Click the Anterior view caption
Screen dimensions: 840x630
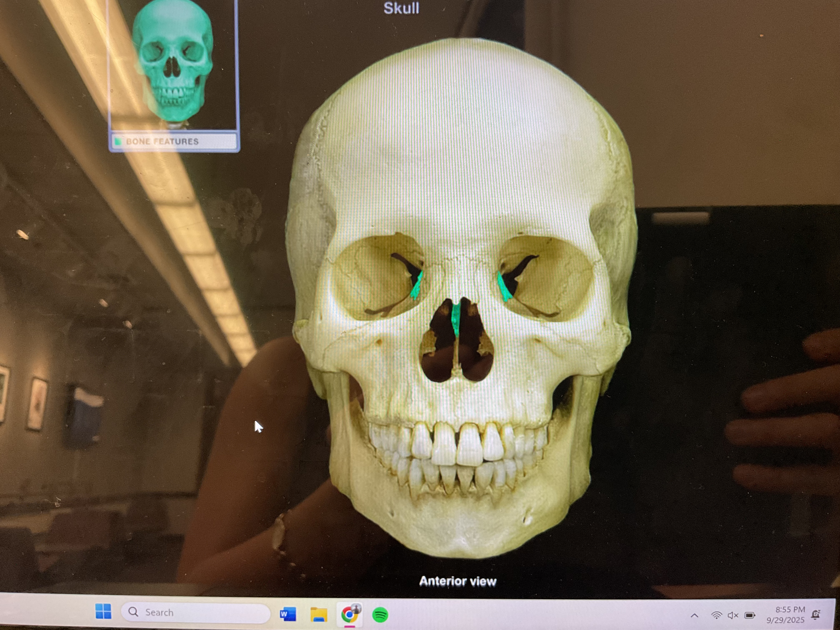click(x=457, y=581)
